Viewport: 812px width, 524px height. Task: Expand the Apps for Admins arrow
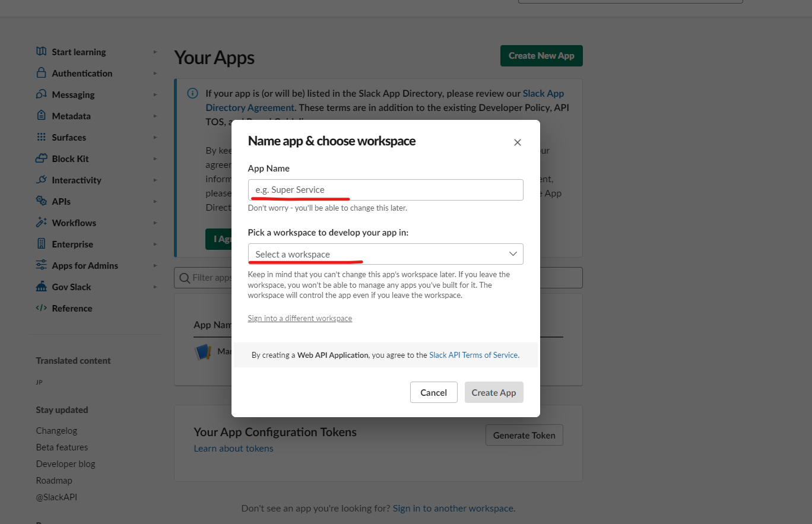[x=155, y=265]
